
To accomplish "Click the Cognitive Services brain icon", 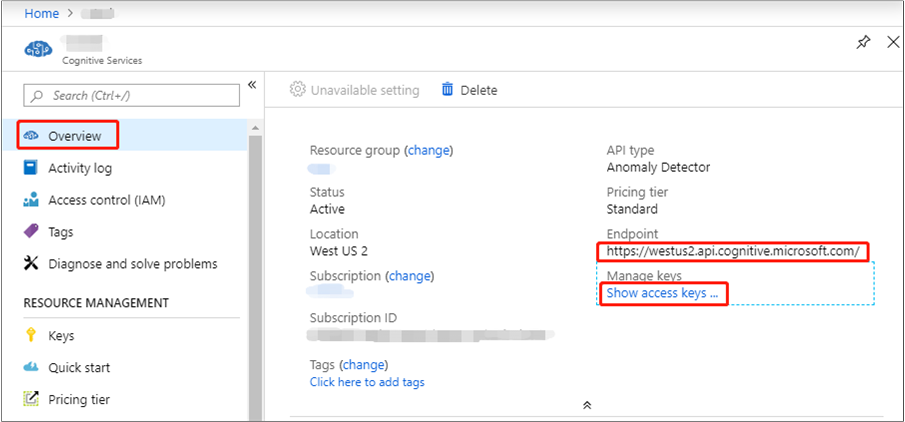I will pyautogui.click(x=38, y=49).
